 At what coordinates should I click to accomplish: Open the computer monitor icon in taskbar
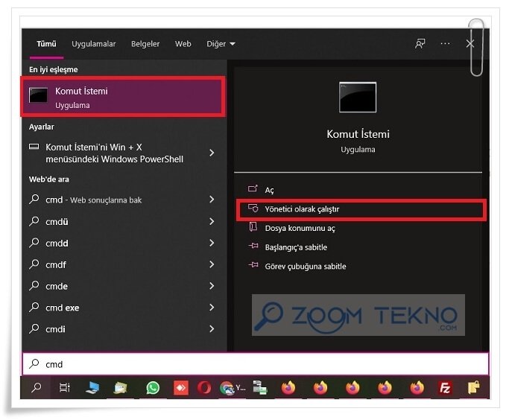click(92, 388)
